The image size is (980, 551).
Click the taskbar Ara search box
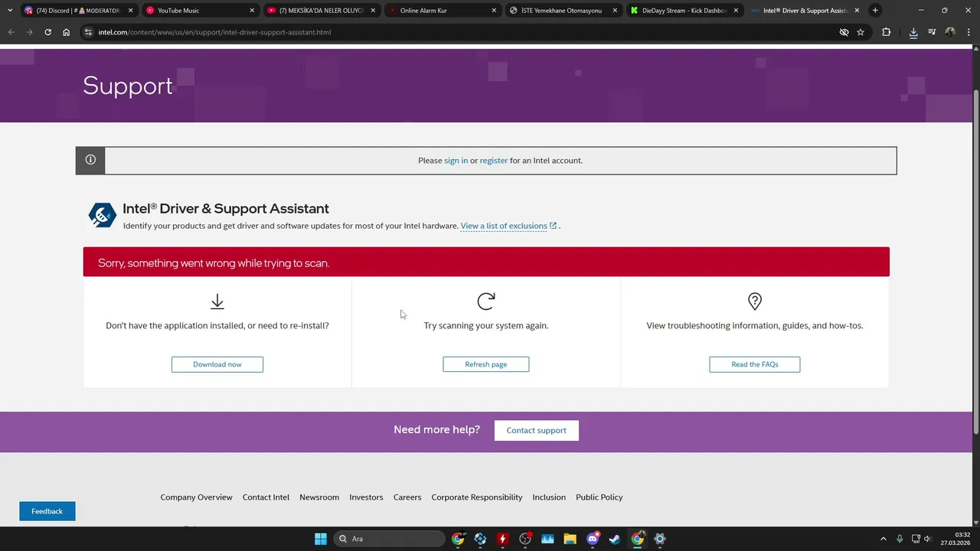point(390,539)
